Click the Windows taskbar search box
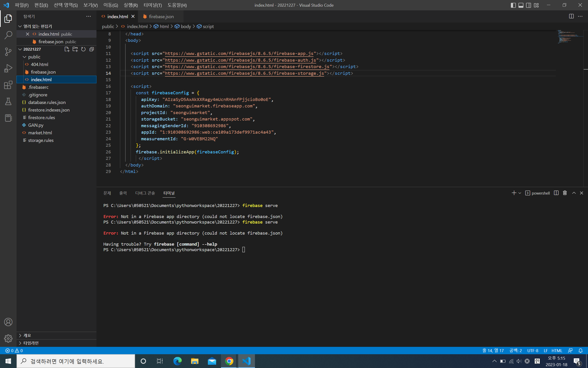Screen dimensions: 588x368 76,361
